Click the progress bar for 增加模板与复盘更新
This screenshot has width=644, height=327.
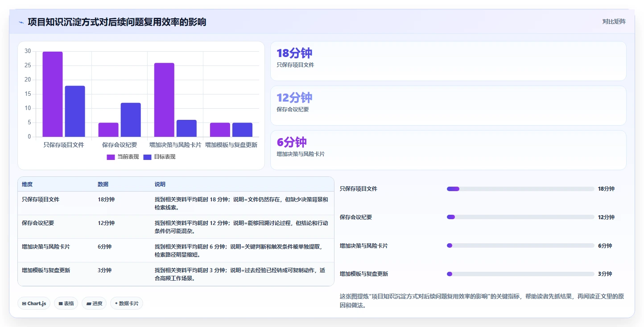pyautogui.click(x=520, y=274)
